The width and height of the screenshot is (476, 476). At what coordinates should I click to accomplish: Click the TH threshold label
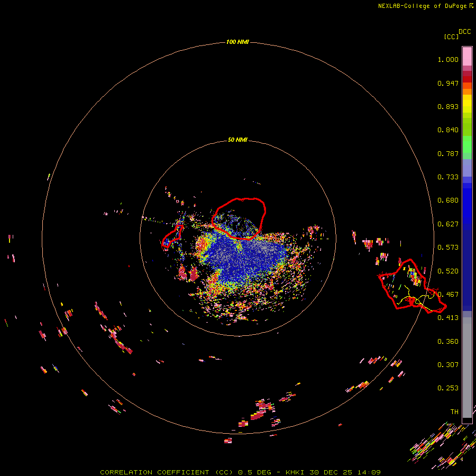[454, 411]
